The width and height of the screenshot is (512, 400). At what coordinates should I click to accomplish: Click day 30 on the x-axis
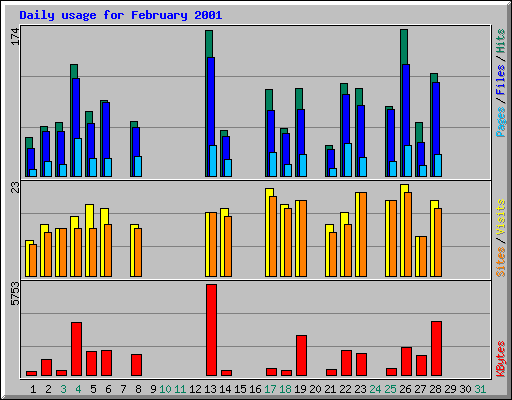[x=465, y=389]
